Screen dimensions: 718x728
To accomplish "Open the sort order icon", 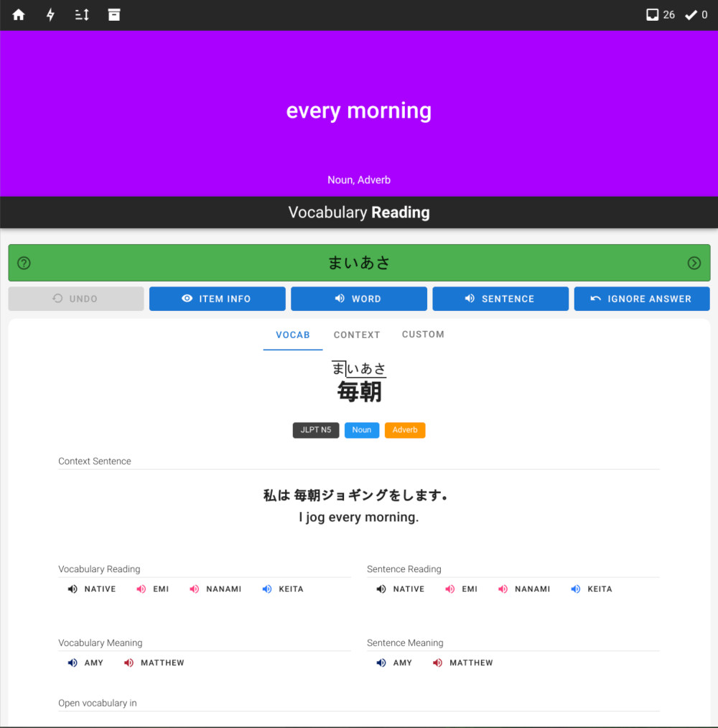I will coord(82,15).
